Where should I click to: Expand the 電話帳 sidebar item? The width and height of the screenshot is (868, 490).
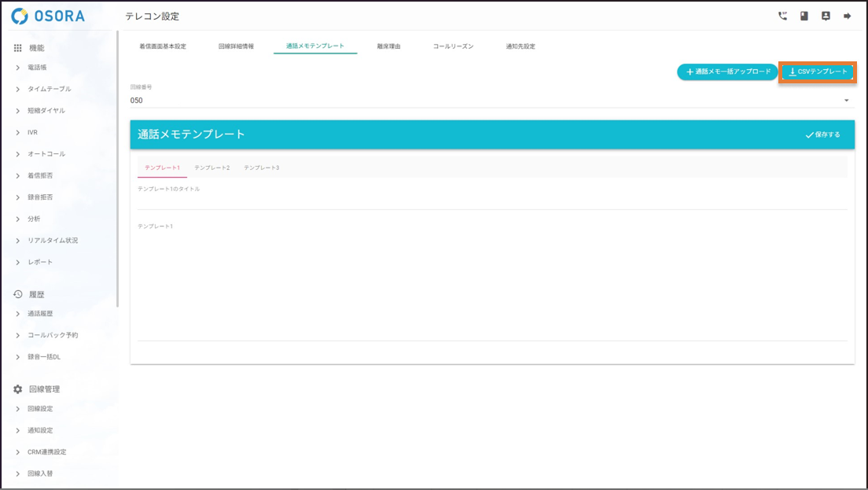click(x=37, y=68)
